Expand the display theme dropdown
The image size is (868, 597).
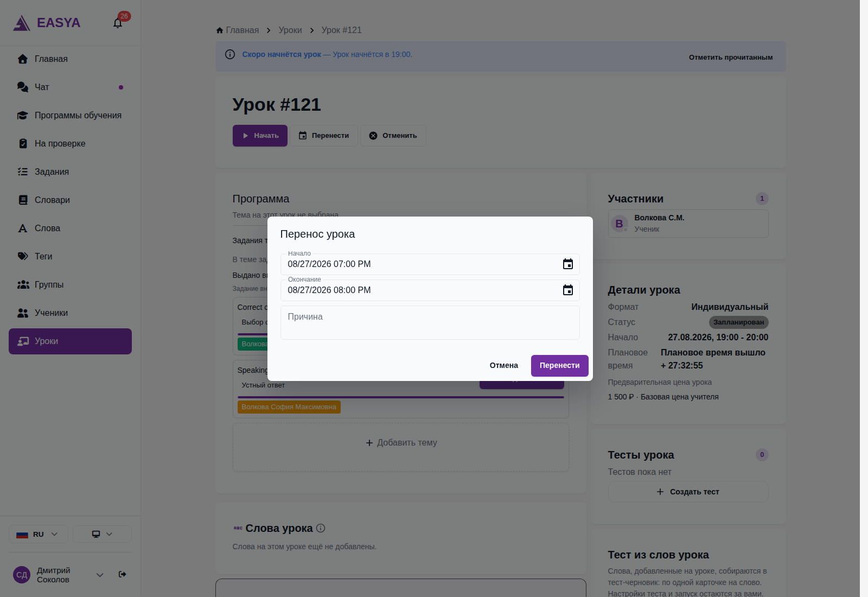(102, 534)
